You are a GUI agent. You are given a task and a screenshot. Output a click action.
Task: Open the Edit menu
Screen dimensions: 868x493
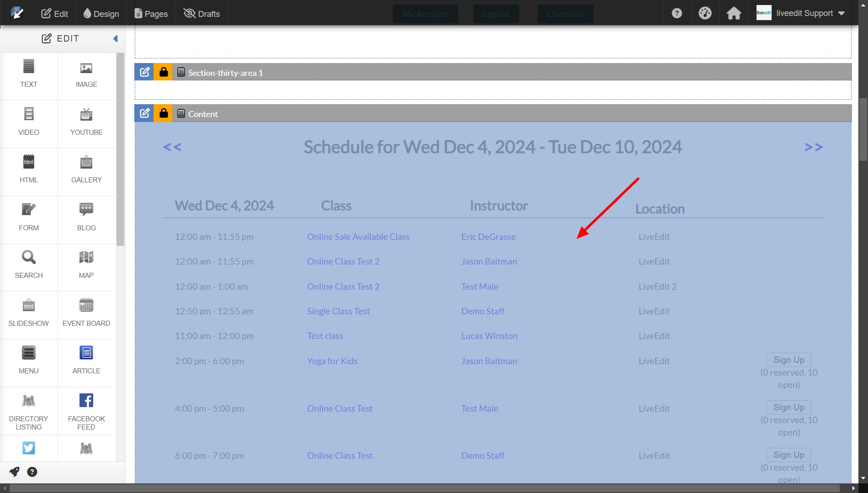pyautogui.click(x=55, y=14)
